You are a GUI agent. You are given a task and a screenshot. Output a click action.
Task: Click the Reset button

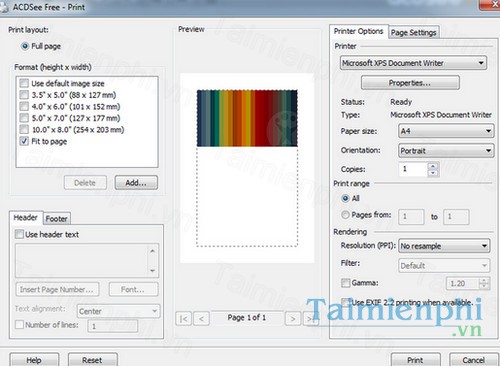click(x=93, y=360)
